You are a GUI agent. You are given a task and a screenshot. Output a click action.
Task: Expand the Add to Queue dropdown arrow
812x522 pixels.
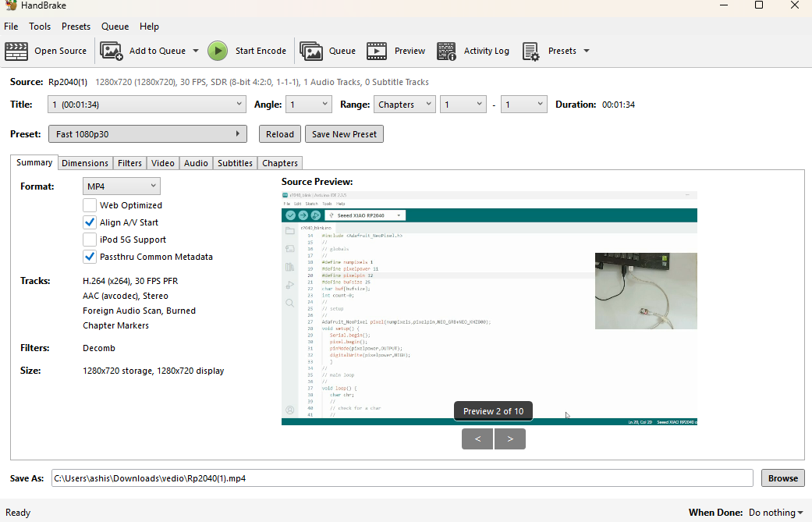click(x=196, y=51)
